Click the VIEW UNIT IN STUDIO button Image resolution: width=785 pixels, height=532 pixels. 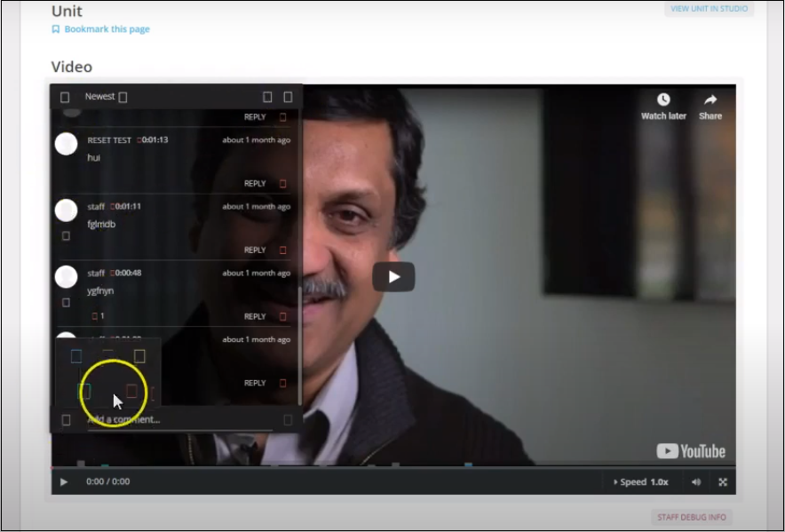click(710, 9)
